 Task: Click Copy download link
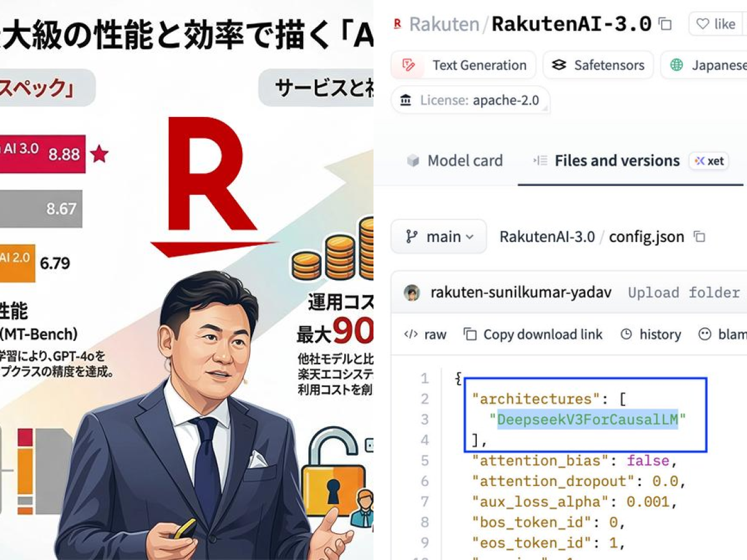click(534, 334)
